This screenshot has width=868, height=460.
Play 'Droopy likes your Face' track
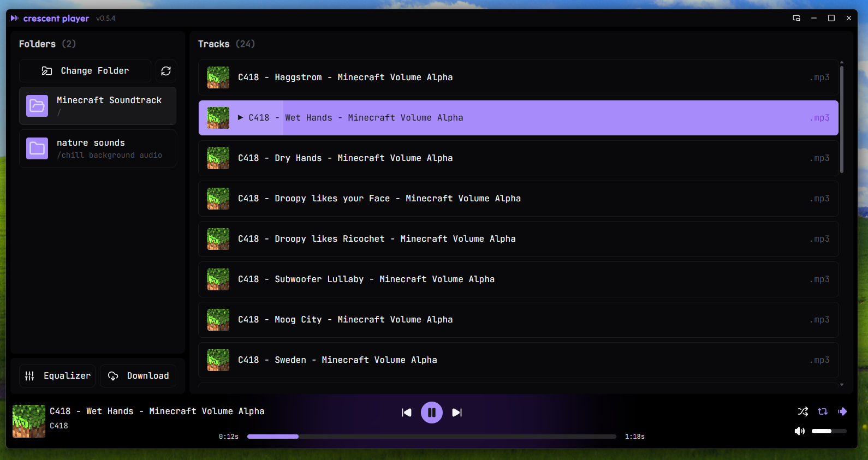518,199
